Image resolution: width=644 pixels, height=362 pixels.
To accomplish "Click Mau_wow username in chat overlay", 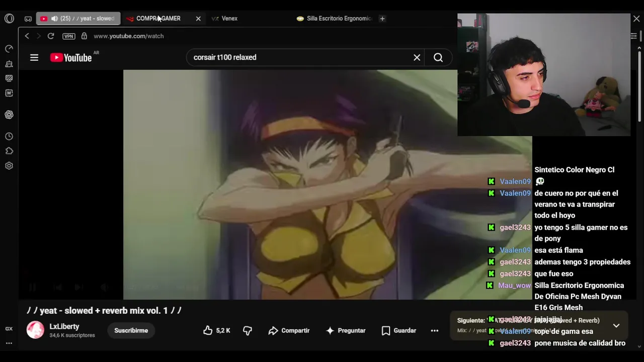I will pos(514,286).
